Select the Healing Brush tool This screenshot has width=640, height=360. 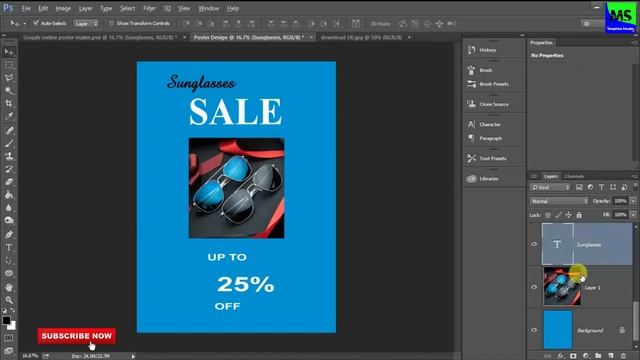point(9,131)
